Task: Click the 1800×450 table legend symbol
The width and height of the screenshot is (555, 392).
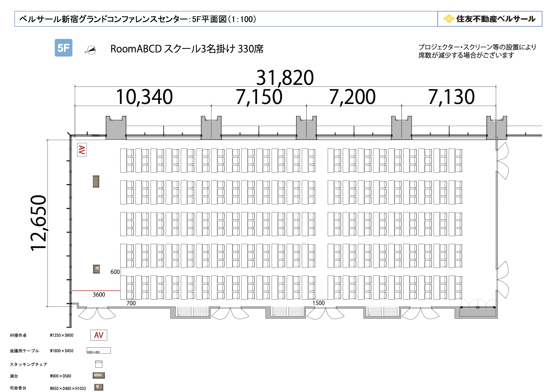Action: [99, 350]
